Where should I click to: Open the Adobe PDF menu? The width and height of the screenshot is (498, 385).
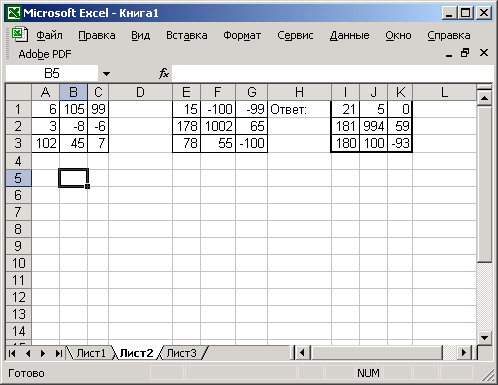pyautogui.click(x=45, y=54)
